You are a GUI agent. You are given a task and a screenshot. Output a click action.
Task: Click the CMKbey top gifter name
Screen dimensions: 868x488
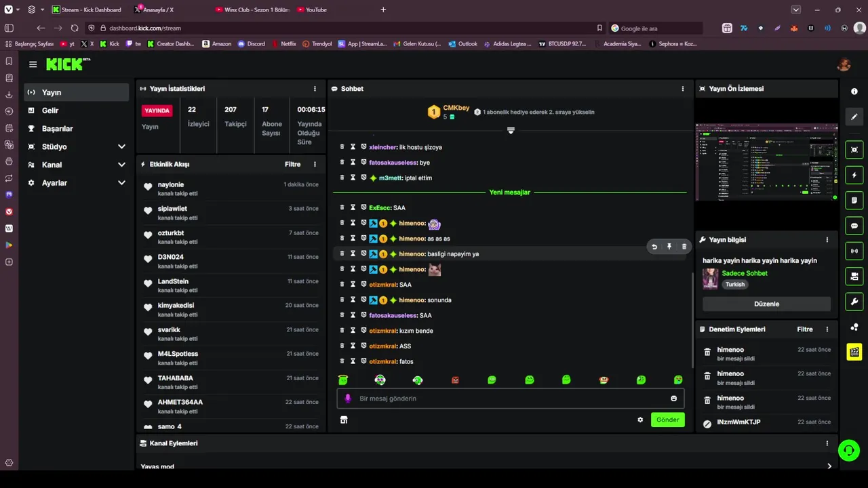point(456,108)
